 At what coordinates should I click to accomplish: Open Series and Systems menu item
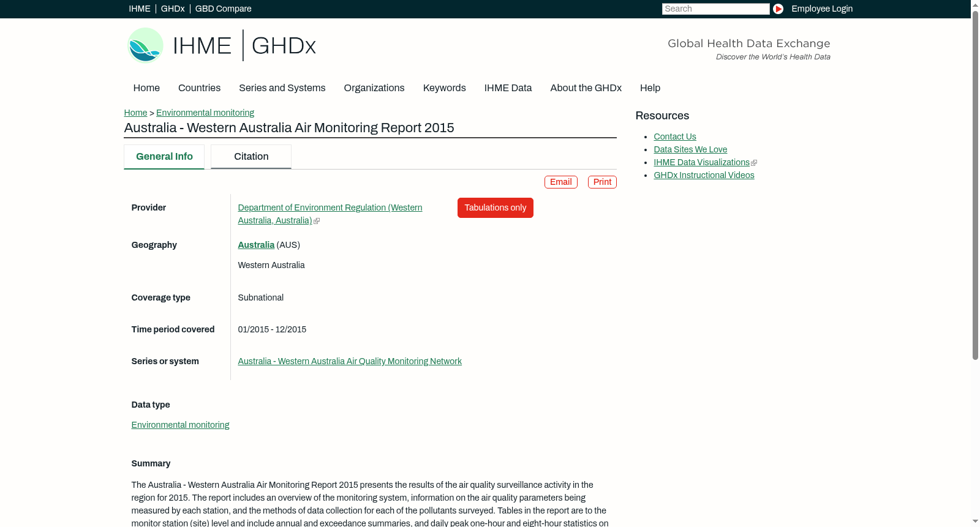tap(282, 88)
